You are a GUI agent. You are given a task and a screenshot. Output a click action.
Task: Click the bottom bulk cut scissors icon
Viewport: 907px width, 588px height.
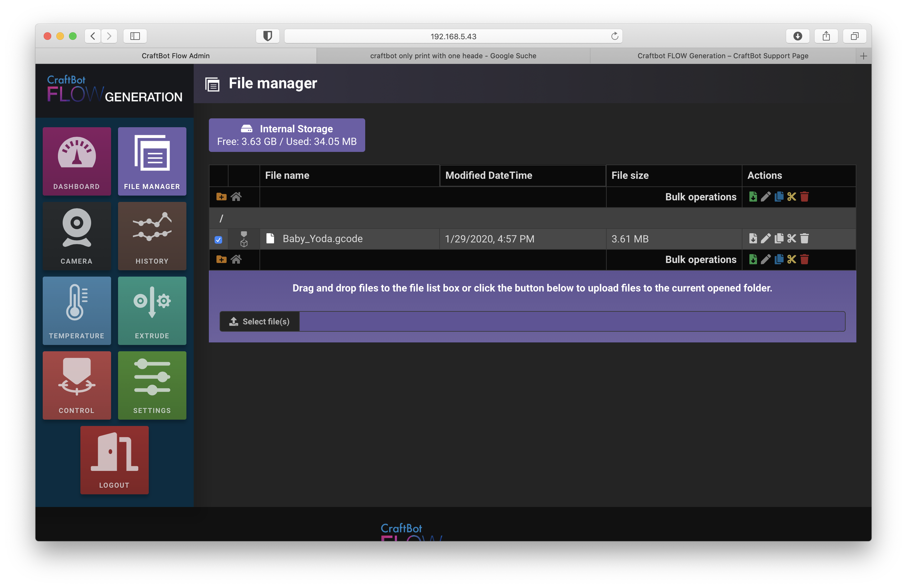(x=792, y=260)
